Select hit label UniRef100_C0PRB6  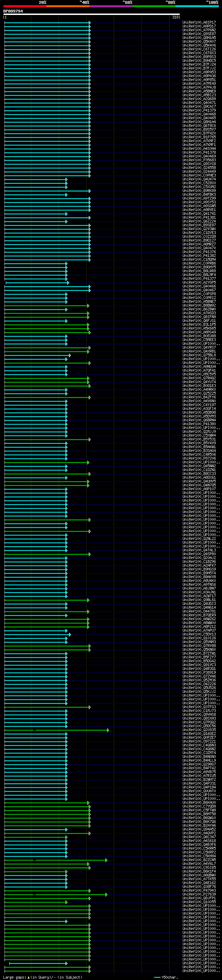coord(199,263)
